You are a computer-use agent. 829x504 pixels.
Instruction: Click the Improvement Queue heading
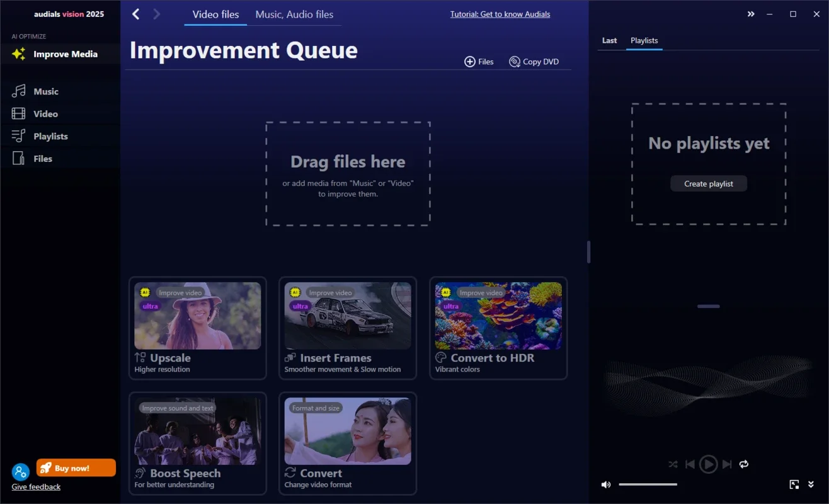point(243,50)
